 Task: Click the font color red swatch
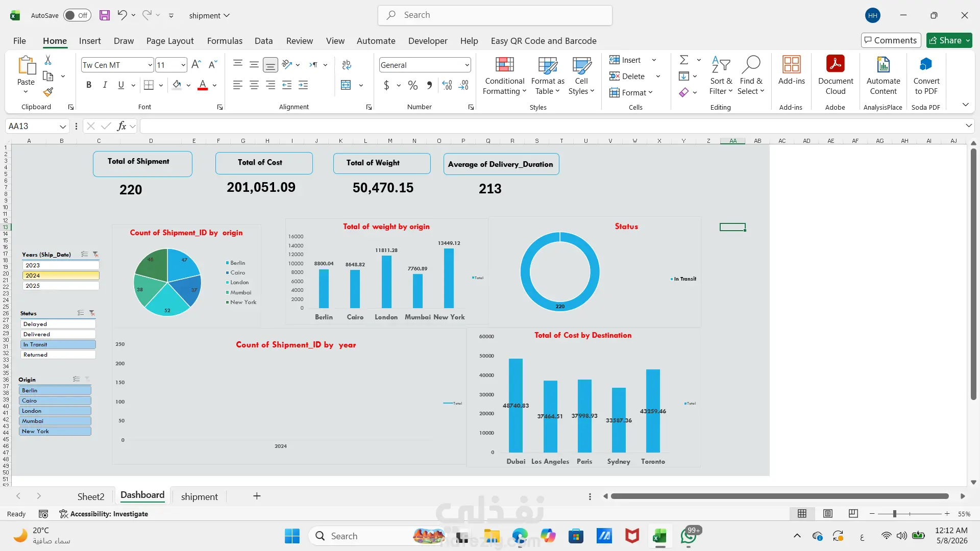203,85
